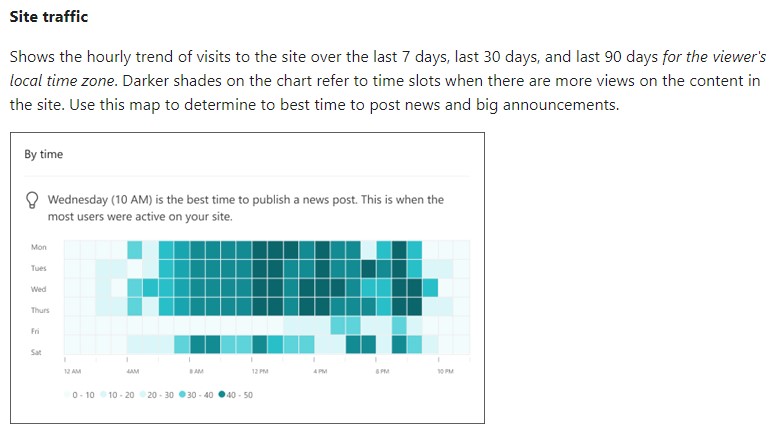Select the Wed row label
This screenshot has width=780, height=428.
pos(39,289)
